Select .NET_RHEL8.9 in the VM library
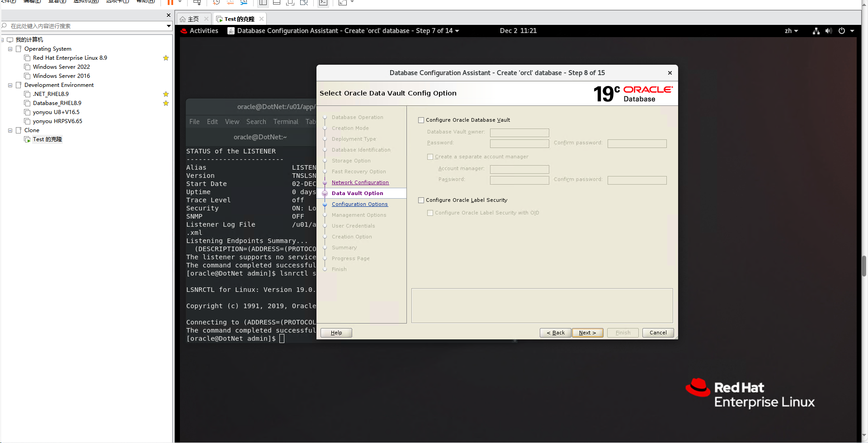Viewport: 868px width, 443px height. coord(51,94)
